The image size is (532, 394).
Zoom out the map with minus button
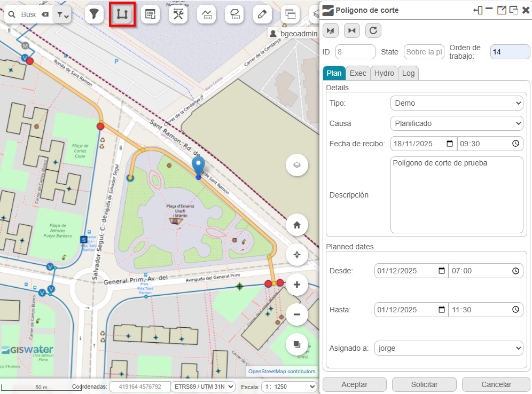(297, 314)
